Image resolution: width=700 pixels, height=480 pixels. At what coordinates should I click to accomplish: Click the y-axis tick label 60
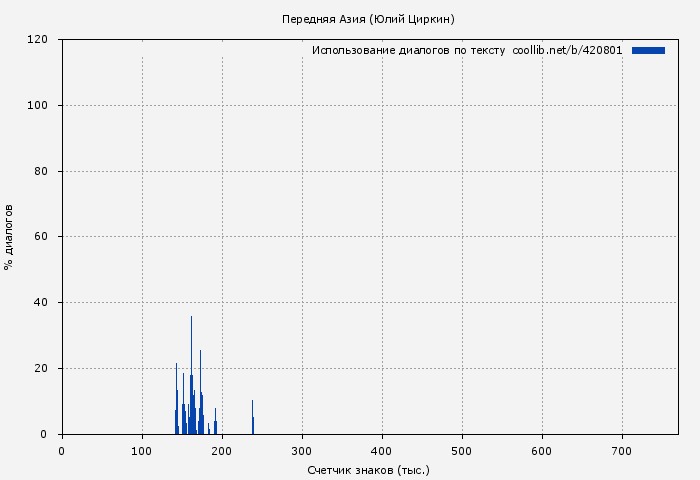(x=41, y=237)
